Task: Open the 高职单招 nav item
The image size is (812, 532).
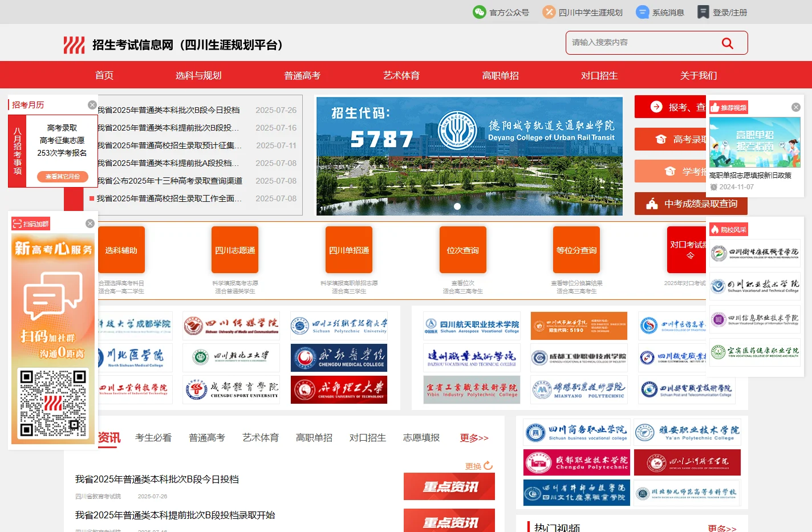Action: (501, 75)
